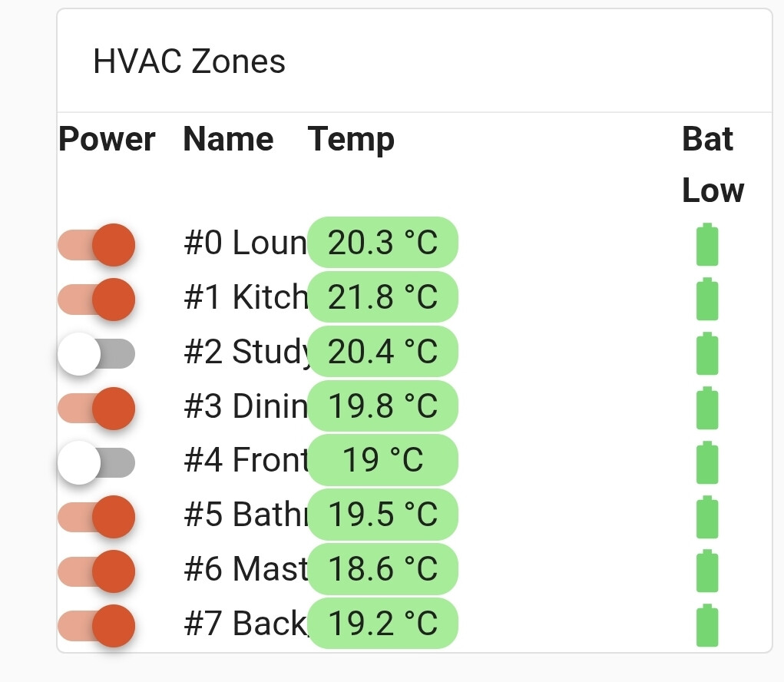Toggle off the #7 Back zone
The width and height of the screenshot is (784, 682).
pos(97,626)
